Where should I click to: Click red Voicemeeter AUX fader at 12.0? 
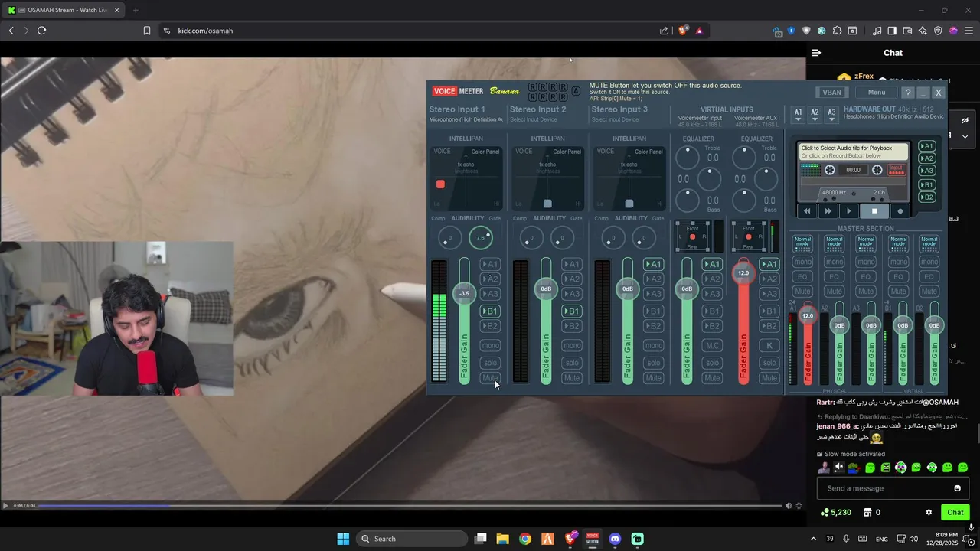tap(743, 273)
